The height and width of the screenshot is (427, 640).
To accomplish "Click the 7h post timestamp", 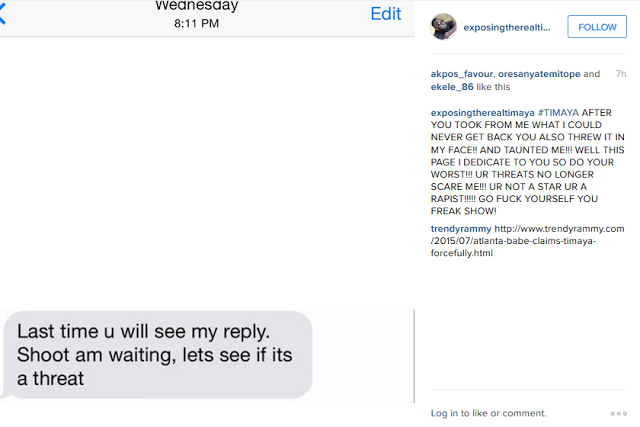I will click(621, 74).
